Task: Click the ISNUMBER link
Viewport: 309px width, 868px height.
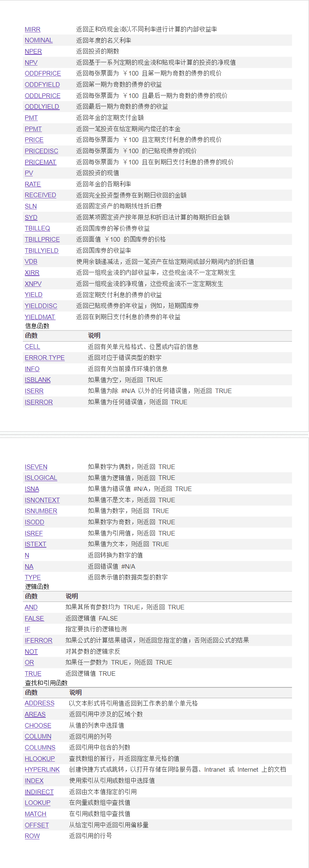Action: [x=41, y=511]
